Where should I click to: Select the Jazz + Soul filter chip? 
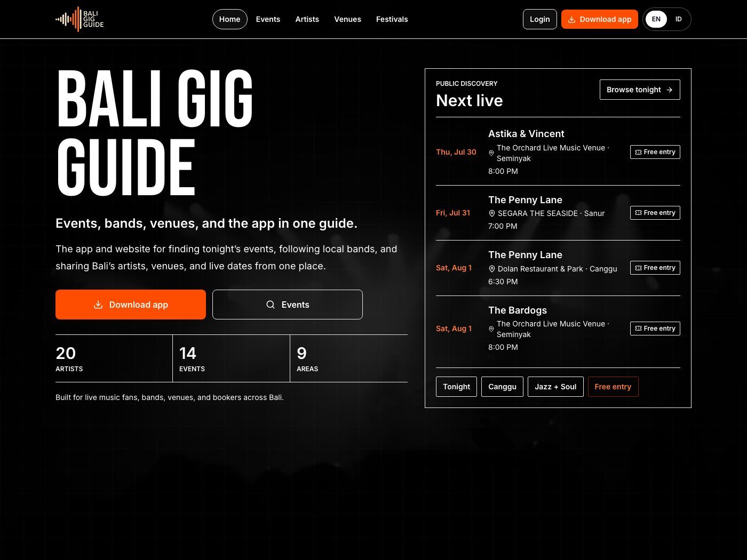pyautogui.click(x=555, y=387)
